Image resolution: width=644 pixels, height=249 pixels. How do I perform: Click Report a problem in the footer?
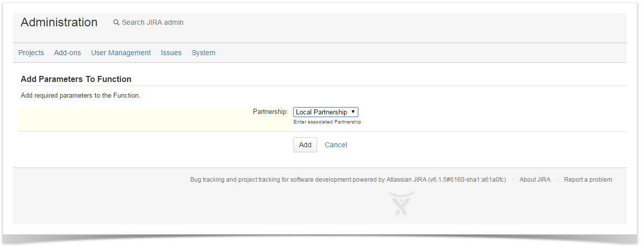(x=588, y=180)
